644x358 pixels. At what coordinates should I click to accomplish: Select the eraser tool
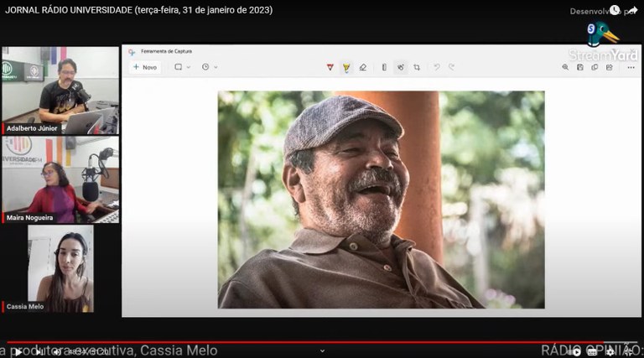(x=362, y=67)
